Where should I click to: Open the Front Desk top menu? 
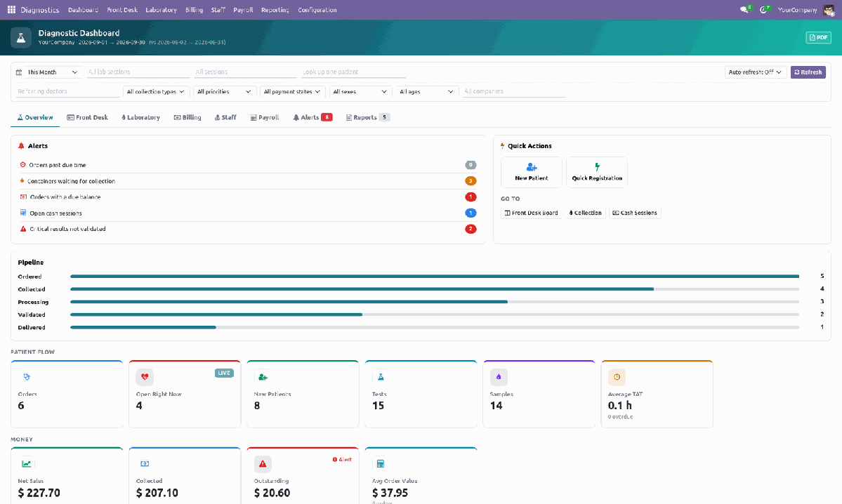[x=122, y=10]
